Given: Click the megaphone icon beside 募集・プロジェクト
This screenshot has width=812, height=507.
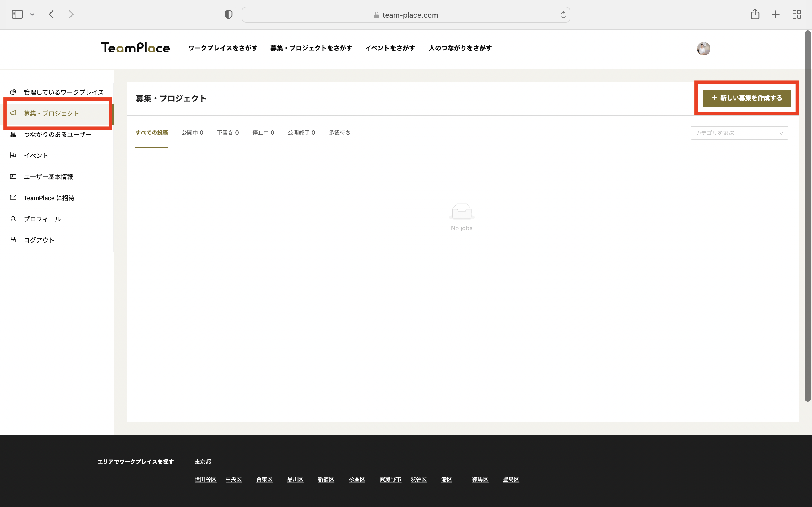Looking at the screenshot, I should [13, 113].
